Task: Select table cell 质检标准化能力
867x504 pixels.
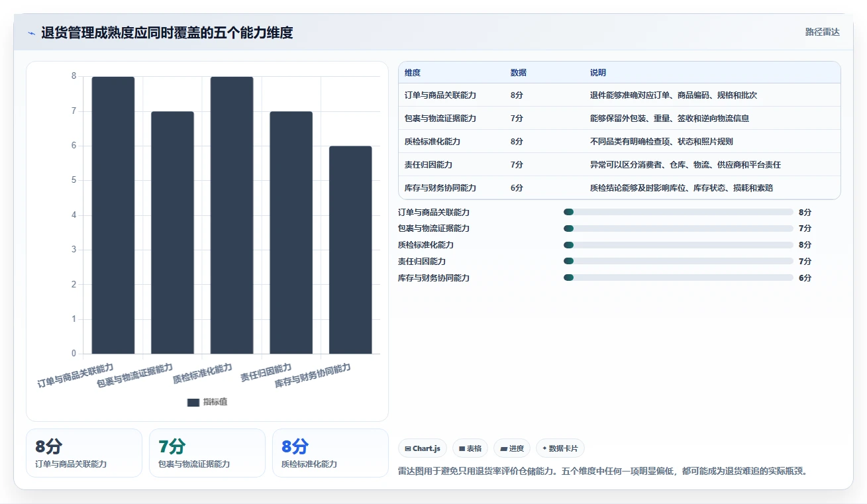Action: (433, 142)
